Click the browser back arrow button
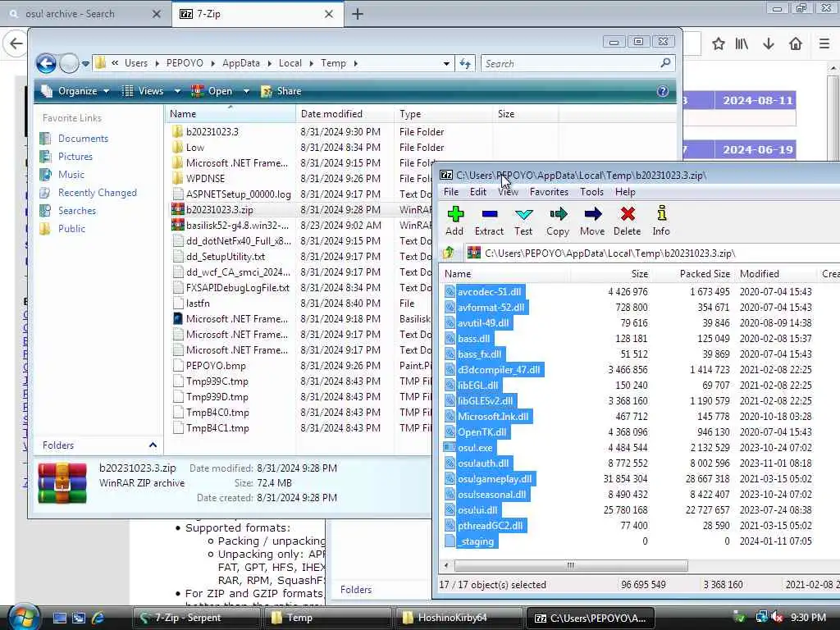The height and width of the screenshot is (630, 840). coord(16,43)
